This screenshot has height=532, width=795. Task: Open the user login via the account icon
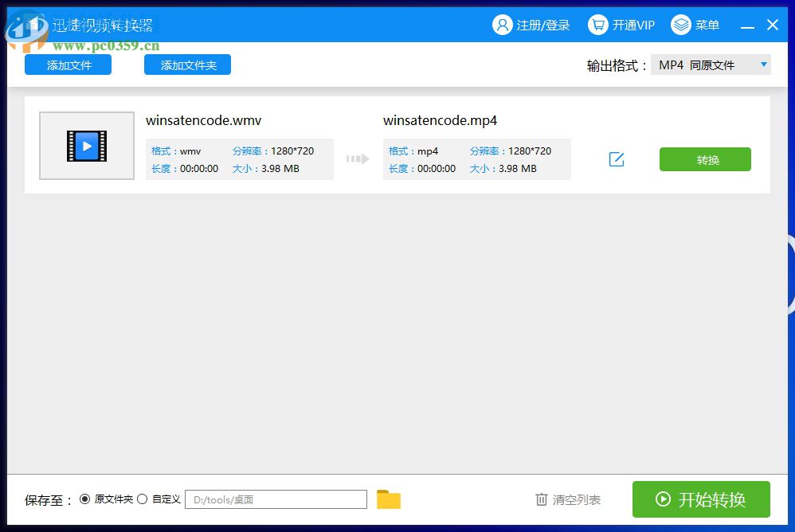(x=503, y=25)
